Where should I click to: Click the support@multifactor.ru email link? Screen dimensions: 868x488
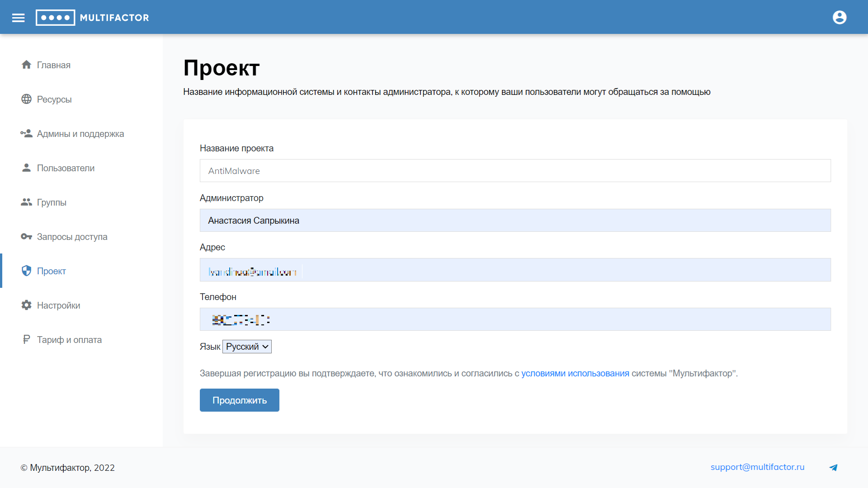pos(757,467)
